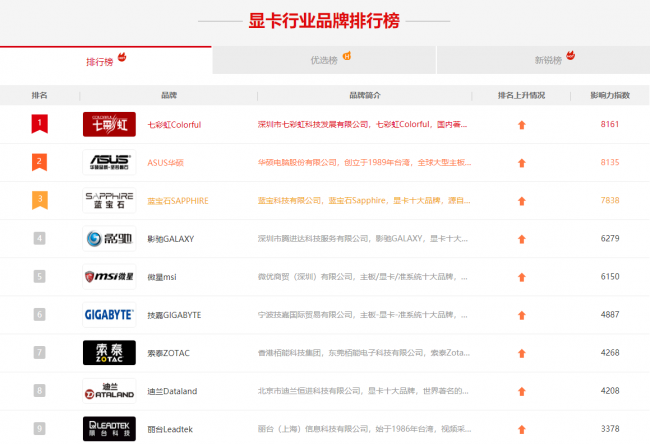Click the rank 8 gray badge
The height and width of the screenshot is (444, 650).
39,391
